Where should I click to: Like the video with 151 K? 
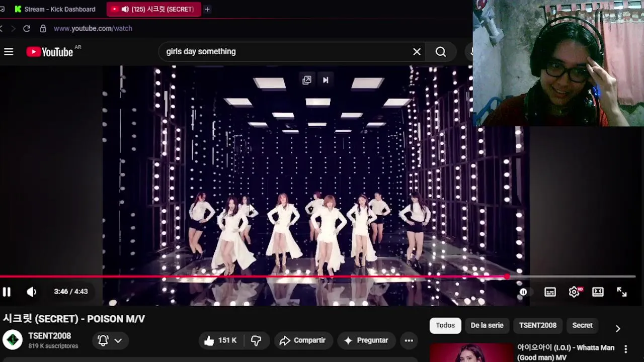point(220,340)
